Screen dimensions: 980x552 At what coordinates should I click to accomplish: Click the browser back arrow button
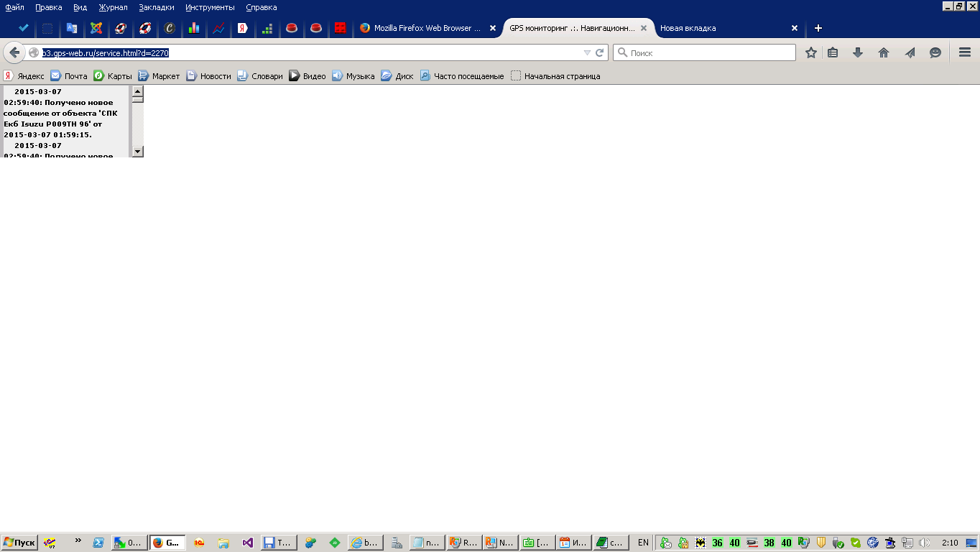[x=14, y=52]
